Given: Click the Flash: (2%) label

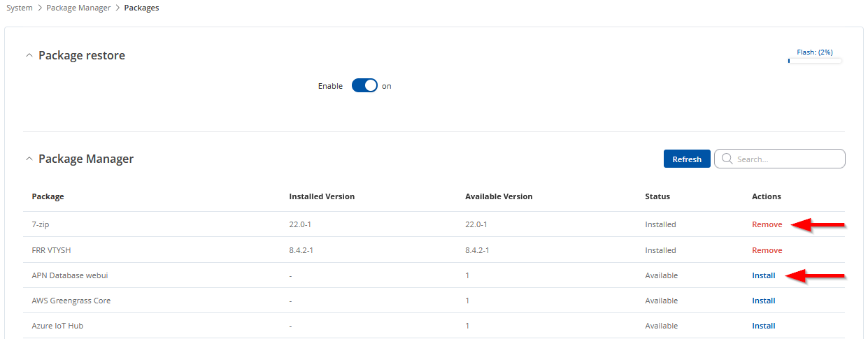Looking at the screenshot, I should [815, 52].
